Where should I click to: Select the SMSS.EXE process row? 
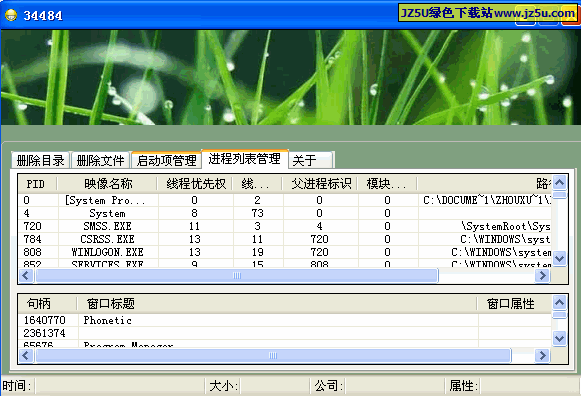point(285,226)
